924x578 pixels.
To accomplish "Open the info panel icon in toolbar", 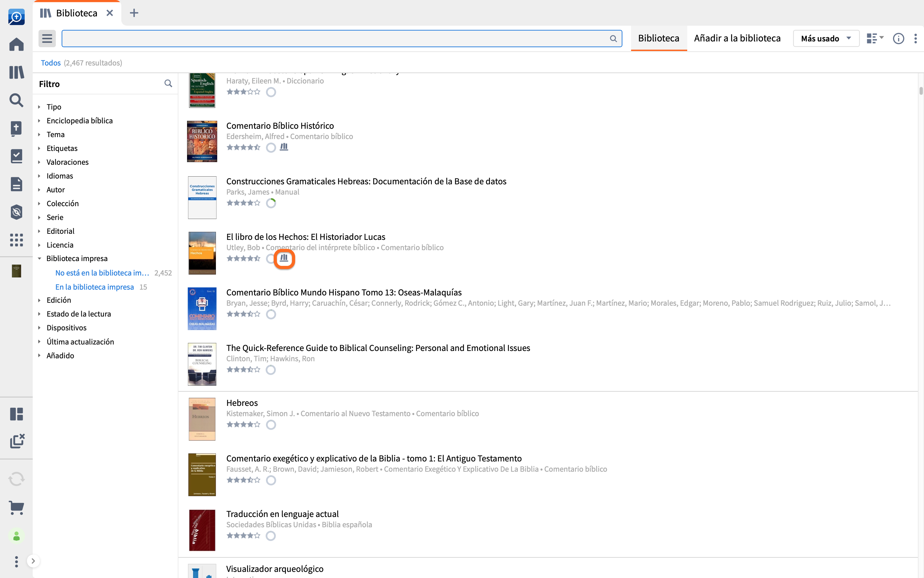I will 898,39.
